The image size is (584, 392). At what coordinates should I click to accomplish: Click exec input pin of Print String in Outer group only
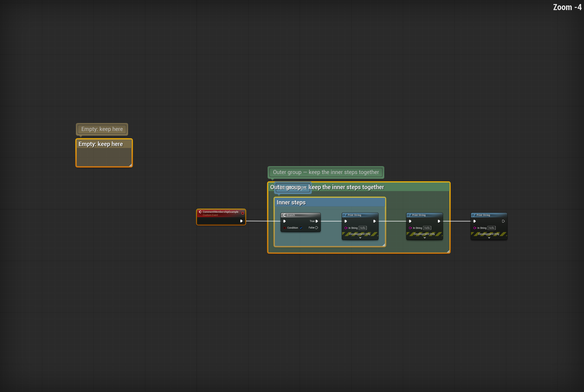point(410,221)
